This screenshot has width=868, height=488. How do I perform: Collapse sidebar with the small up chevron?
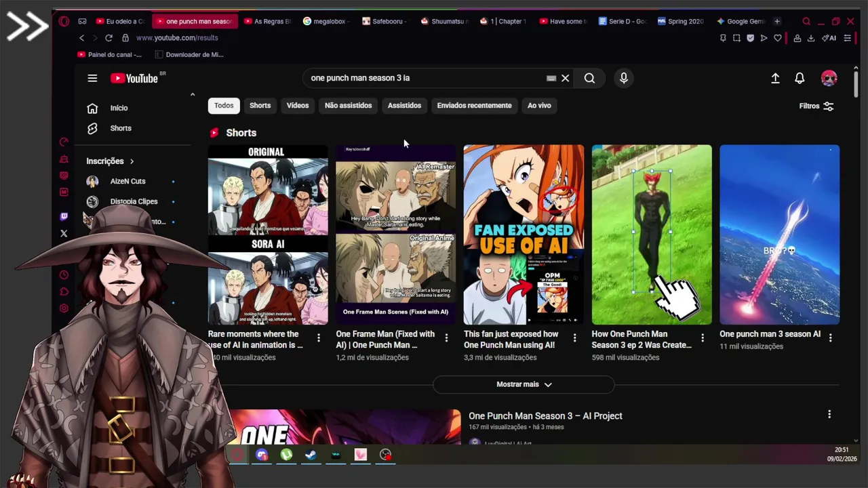click(193, 95)
